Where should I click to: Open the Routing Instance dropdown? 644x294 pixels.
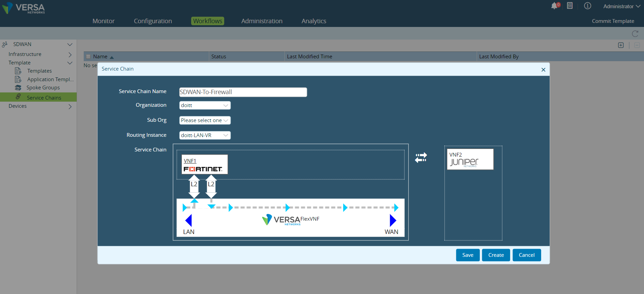(x=205, y=135)
